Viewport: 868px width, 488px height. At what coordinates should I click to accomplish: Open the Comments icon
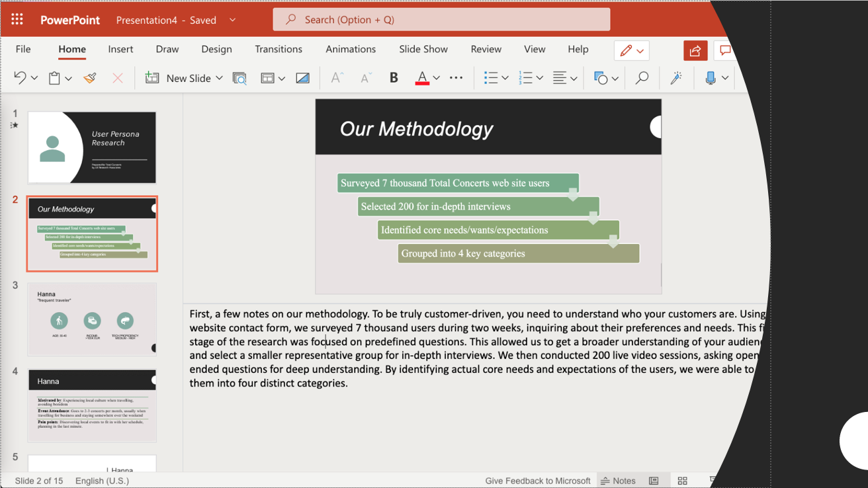click(x=725, y=50)
